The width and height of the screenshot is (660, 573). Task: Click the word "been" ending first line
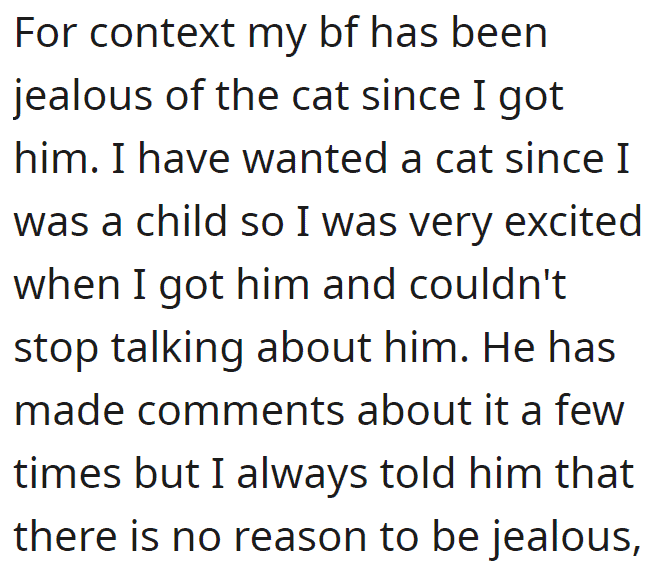[499, 32]
